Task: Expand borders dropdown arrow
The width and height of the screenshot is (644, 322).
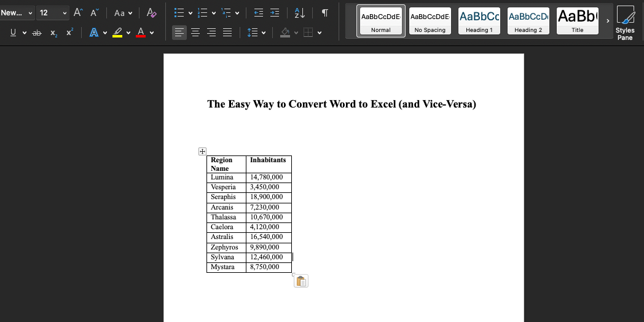Action: pos(320,33)
